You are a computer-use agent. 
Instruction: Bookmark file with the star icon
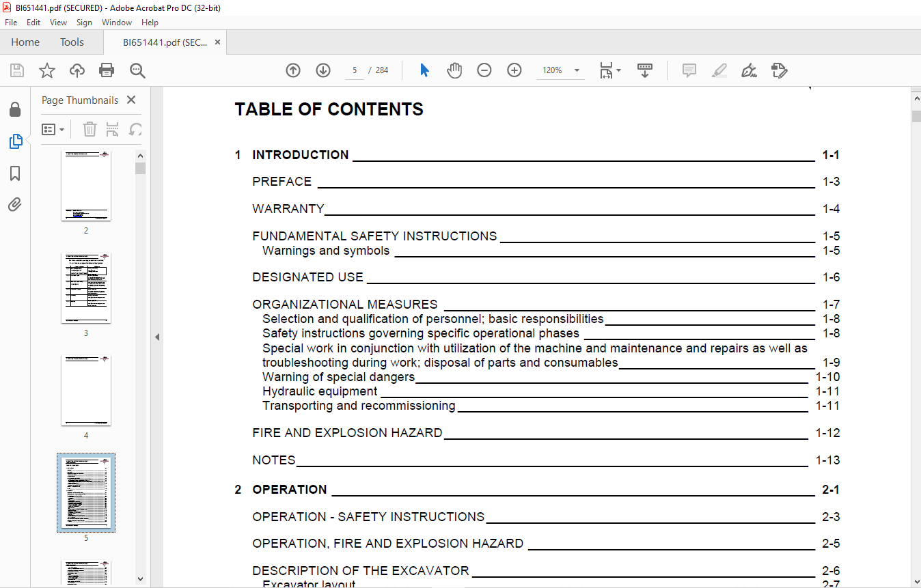click(x=46, y=70)
